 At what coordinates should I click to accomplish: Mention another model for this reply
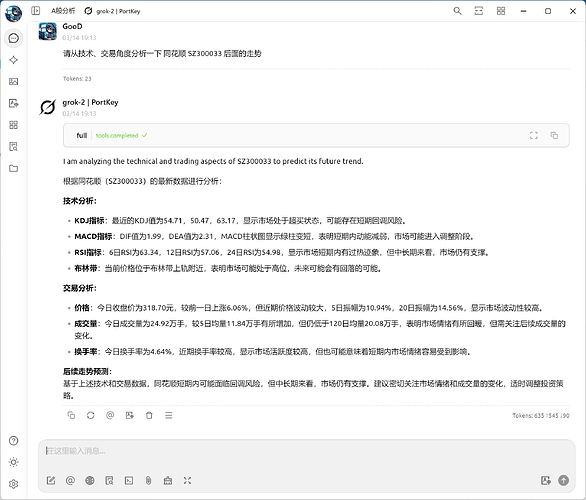[x=110, y=415]
